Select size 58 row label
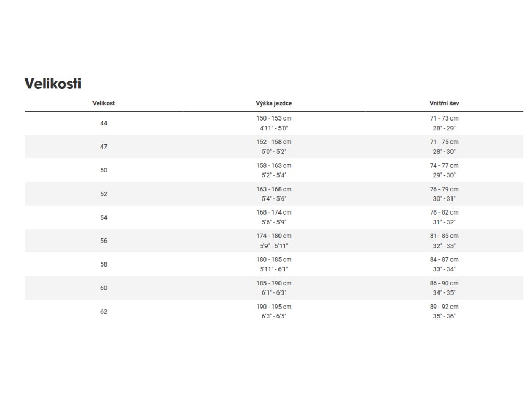This screenshot has height=399, width=532. (x=103, y=264)
